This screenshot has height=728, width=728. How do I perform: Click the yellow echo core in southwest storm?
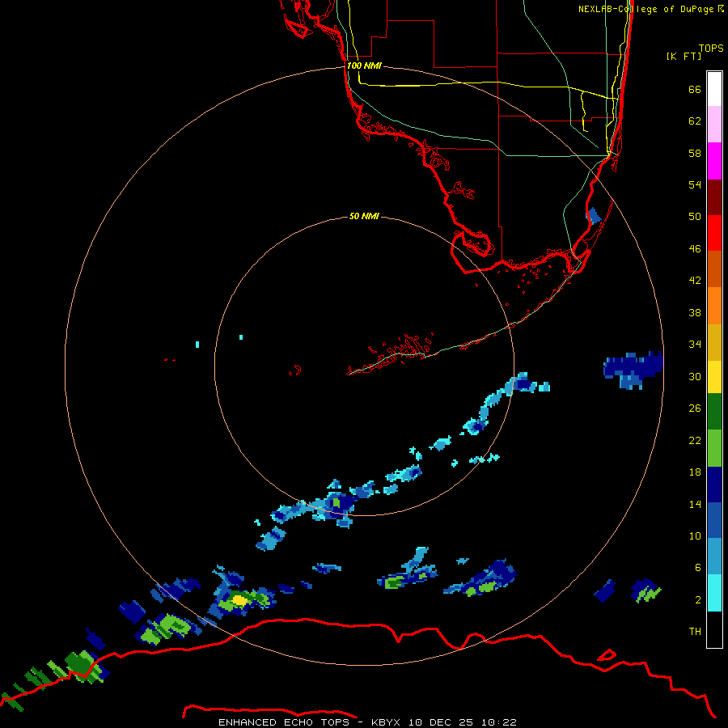pos(239,600)
